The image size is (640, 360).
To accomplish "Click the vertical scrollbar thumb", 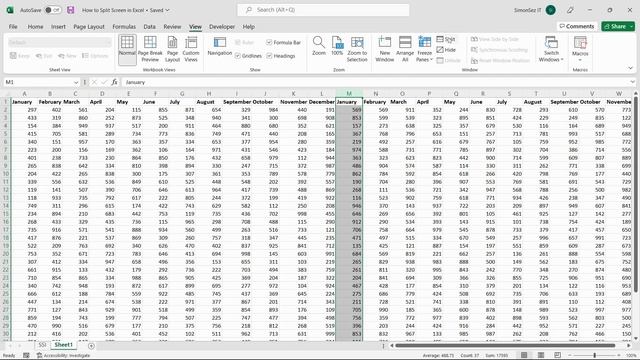I will [636, 194].
